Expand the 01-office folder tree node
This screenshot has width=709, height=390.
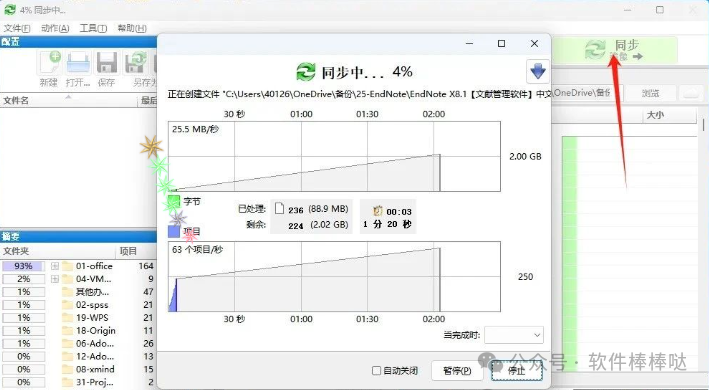coord(55,266)
